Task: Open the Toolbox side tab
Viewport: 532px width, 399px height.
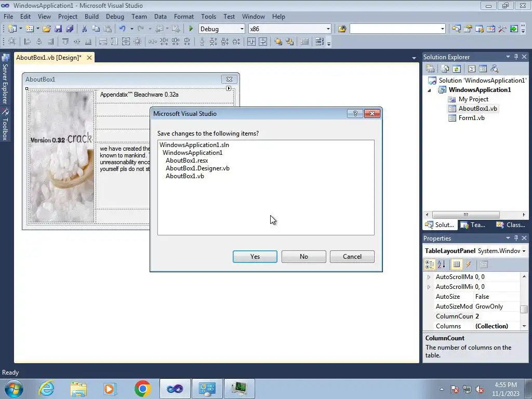Action: pos(5,125)
